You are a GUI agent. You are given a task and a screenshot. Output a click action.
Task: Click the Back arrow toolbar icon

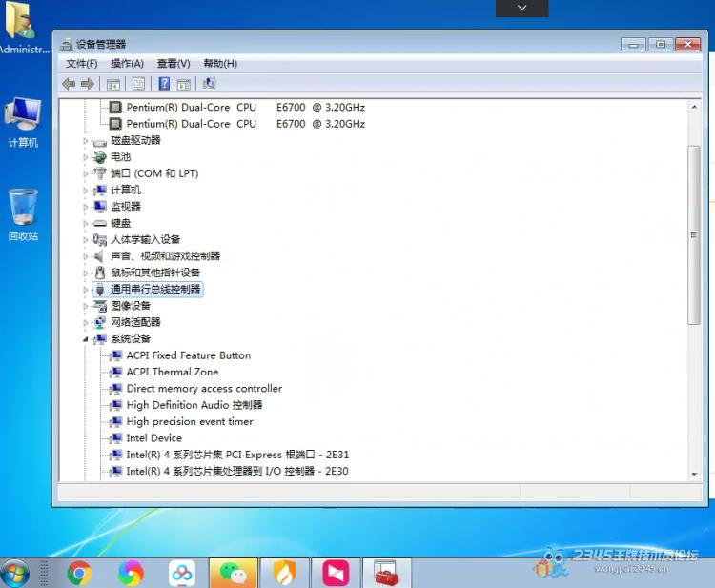click(69, 84)
